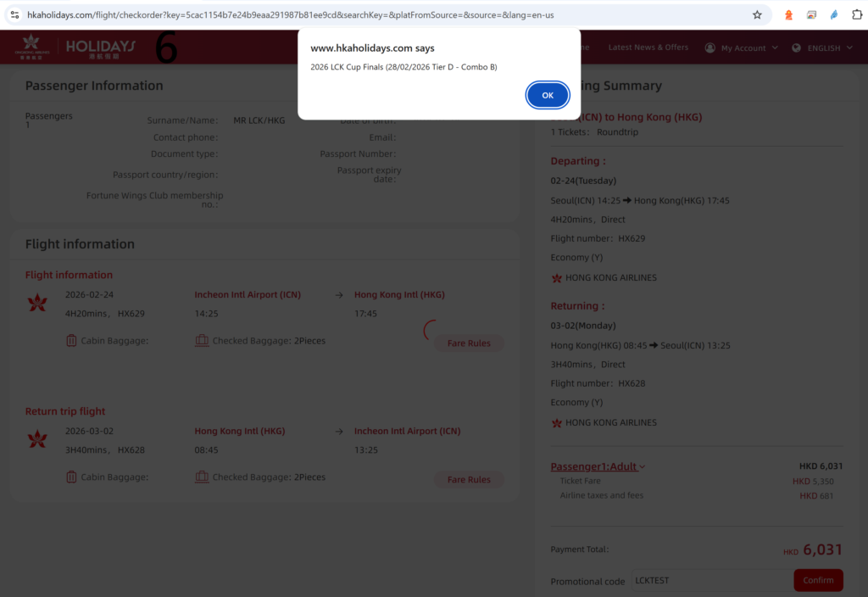
Task: Bookmark this page with the star icon
Action: [757, 14]
